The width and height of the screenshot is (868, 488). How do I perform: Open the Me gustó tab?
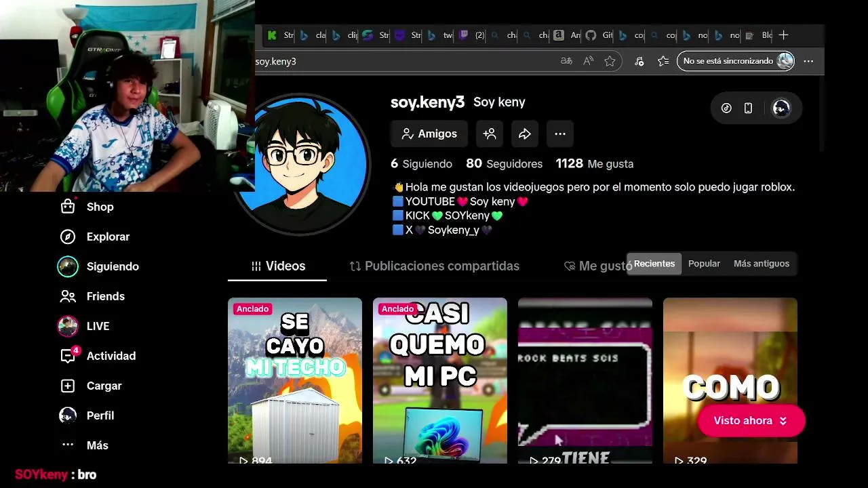coord(597,266)
